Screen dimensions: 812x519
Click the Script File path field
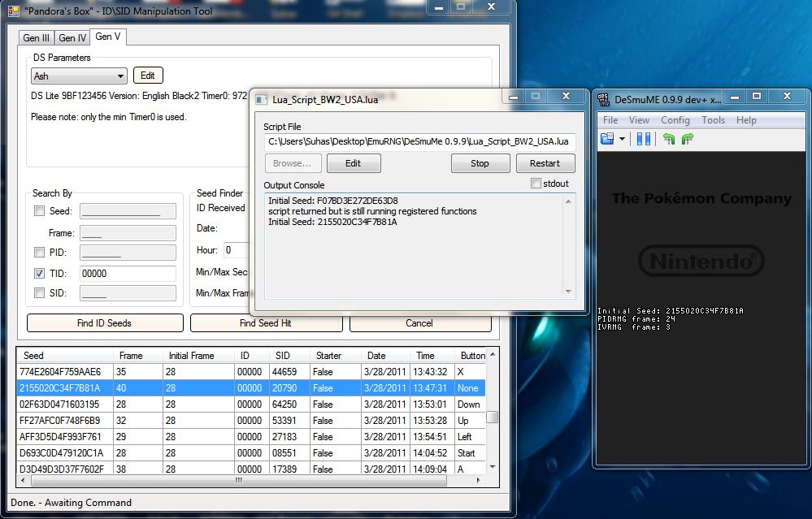(419, 141)
